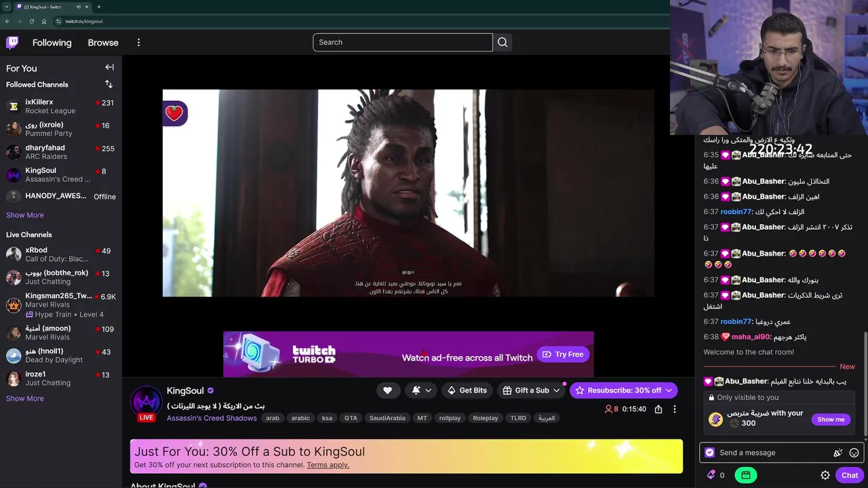Viewport: 868px width, 488px height.
Task: Select iroze1 Just Chatting channel
Action: tap(61, 378)
